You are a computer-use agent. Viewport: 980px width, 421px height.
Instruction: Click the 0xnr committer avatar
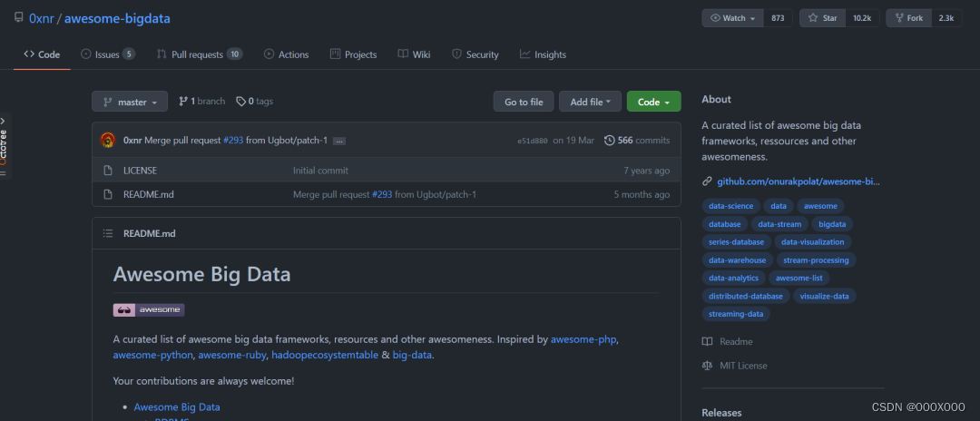coord(108,140)
